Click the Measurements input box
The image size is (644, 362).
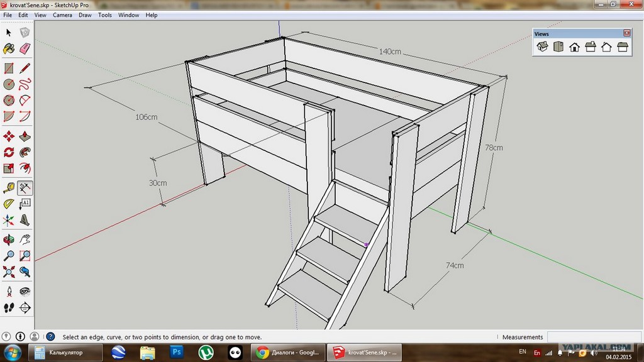(594, 337)
